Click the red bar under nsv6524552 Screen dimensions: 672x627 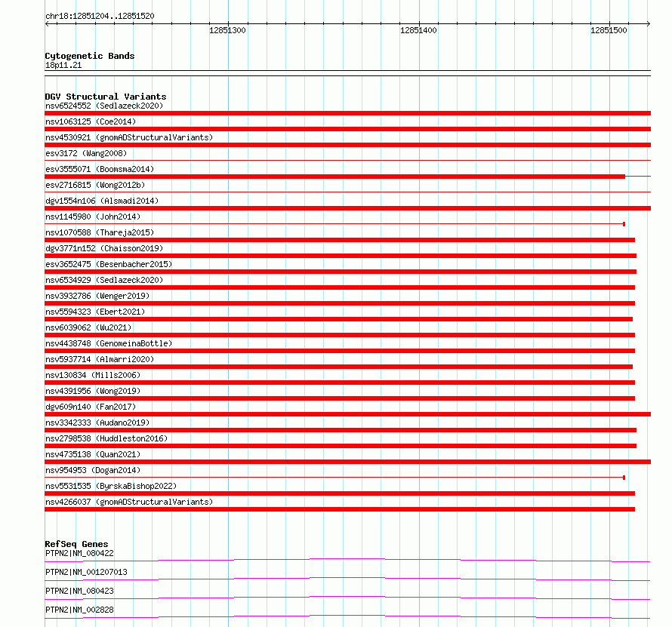point(347,113)
